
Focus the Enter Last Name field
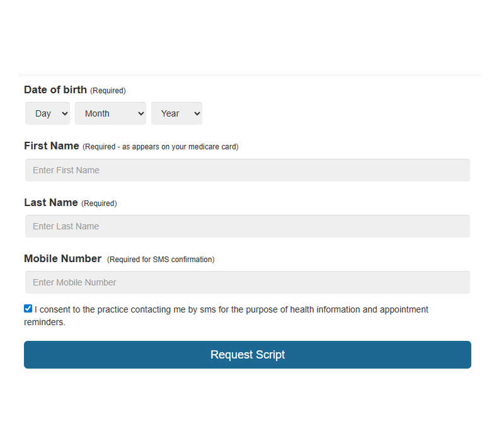click(247, 226)
